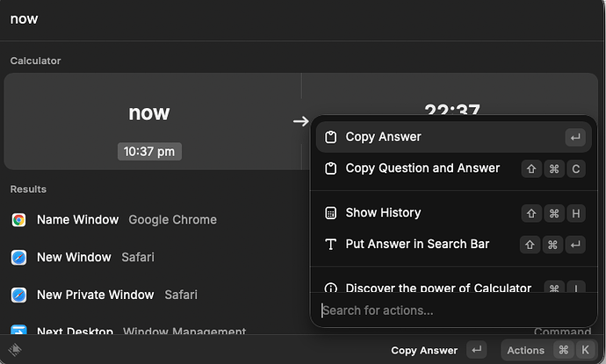Choose Copy Question and Answer action
Viewport: 606px width, 364px height.
(x=454, y=168)
